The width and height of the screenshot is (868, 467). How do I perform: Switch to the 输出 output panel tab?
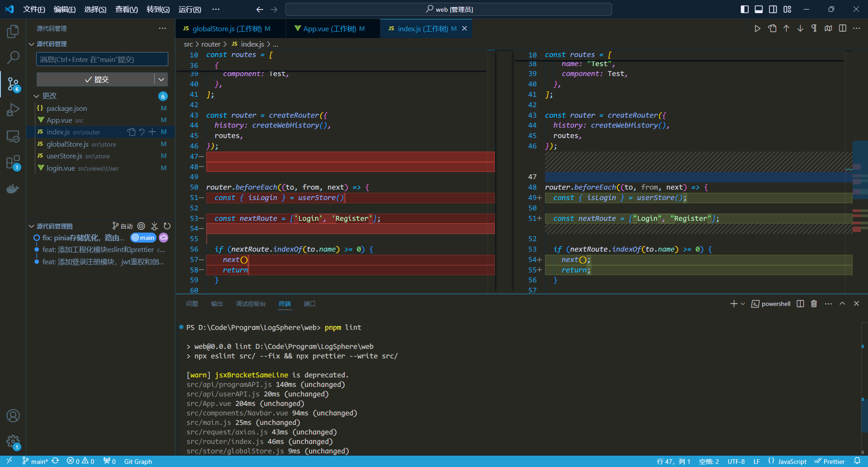[x=217, y=304]
